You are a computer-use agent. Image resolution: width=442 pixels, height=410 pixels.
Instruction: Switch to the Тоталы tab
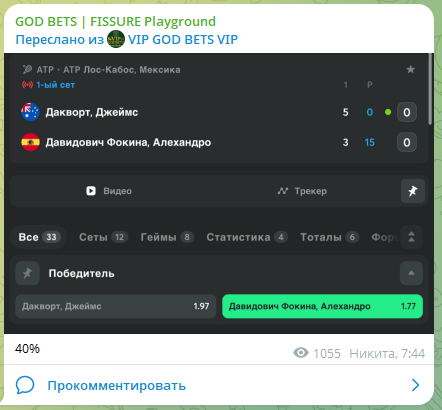329,237
